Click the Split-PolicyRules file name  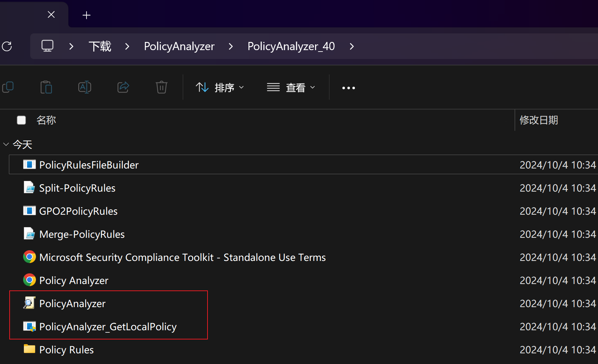click(77, 188)
